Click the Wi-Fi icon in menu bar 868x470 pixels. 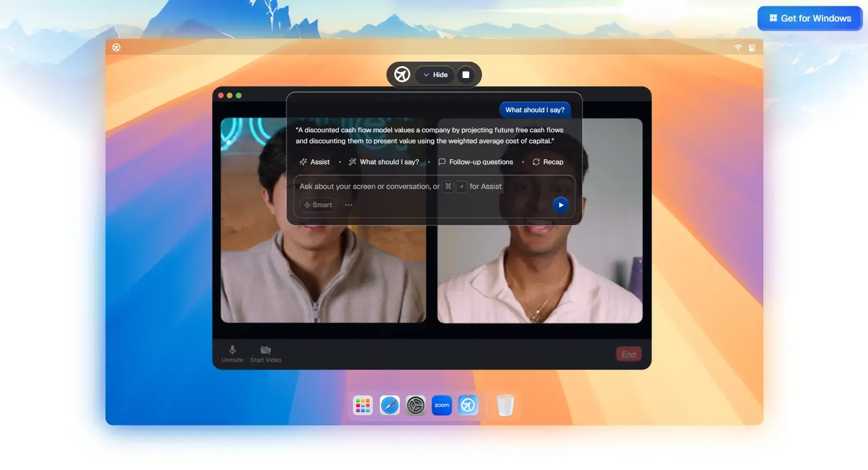pos(738,48)
